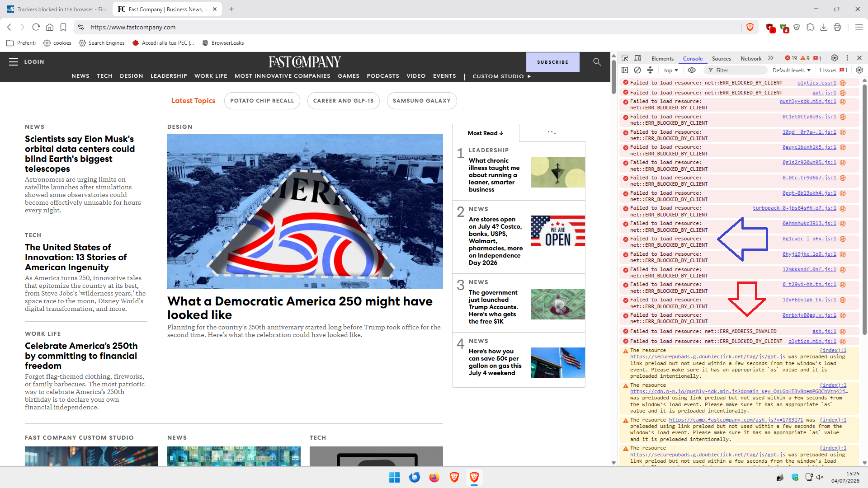Open the browser Downloads icon
Viewport: 868px width, 488px height.
tap(824, 27)
